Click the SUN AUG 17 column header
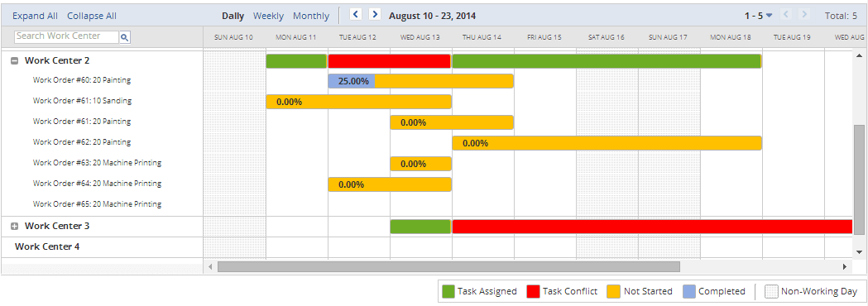The height and width of the screenshot is (306, 868). click(669, 37)
